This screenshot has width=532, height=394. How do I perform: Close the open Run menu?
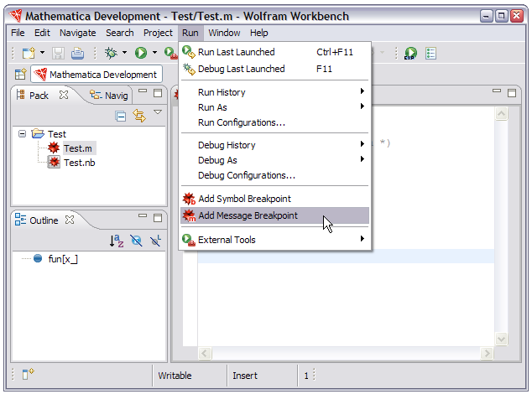pos(190,33)
